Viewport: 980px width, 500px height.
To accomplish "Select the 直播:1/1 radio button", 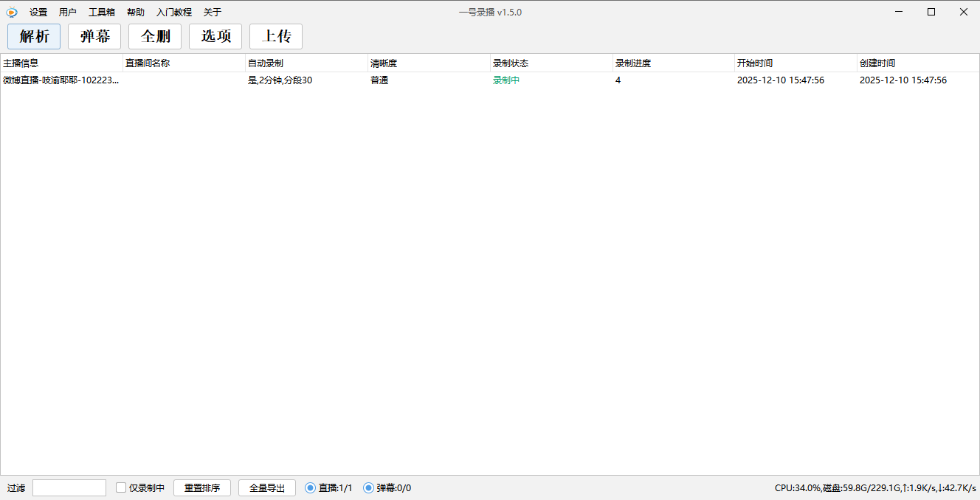I will coord(309,487).
